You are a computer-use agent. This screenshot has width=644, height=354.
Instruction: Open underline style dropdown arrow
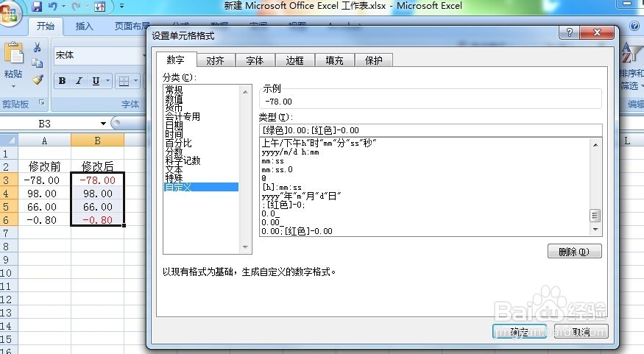[107, 80]
